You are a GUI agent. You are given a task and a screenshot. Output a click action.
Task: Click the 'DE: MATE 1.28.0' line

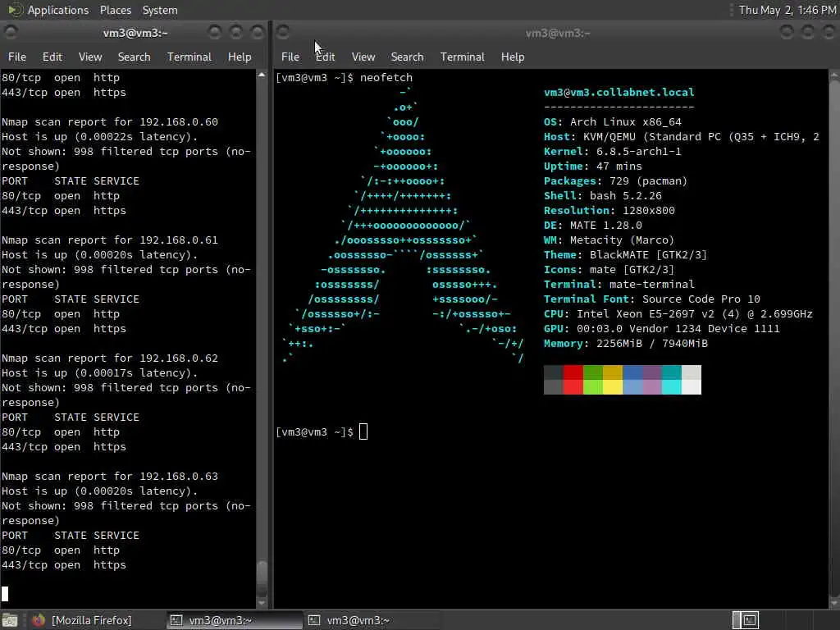coord(592,225)
